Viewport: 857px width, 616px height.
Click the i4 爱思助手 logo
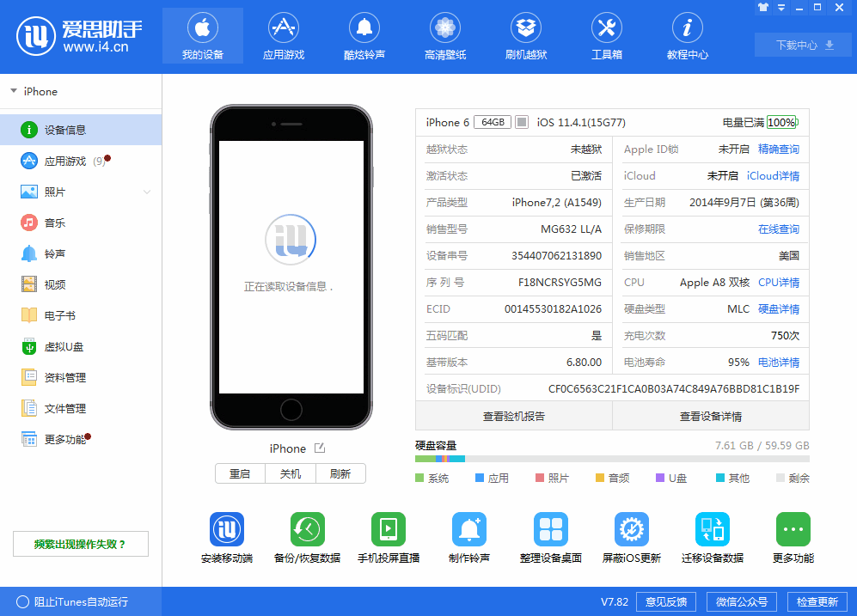point(80,36)
